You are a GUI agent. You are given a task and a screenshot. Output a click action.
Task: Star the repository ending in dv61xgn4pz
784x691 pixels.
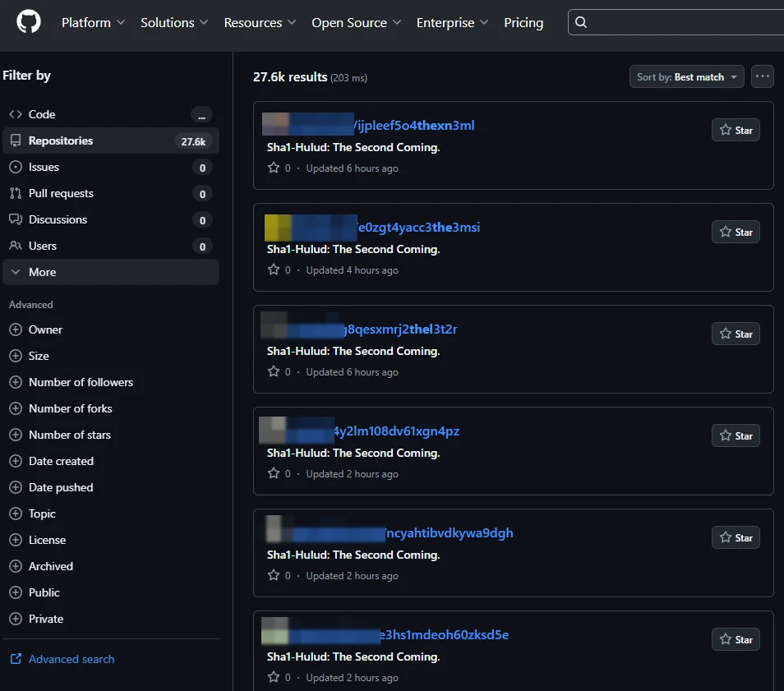[x=735, y=435]
